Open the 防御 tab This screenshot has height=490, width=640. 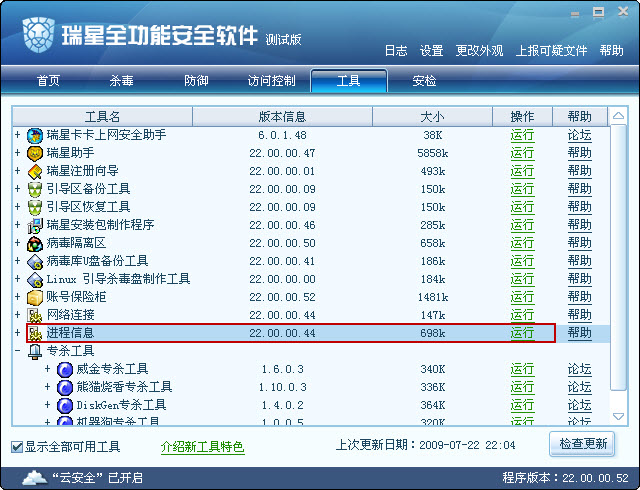196,80
